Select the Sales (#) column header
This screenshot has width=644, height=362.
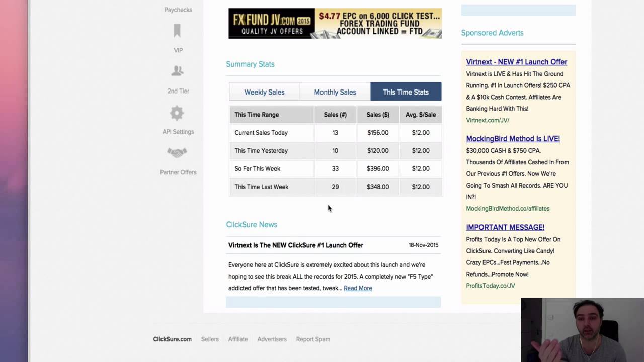[x=335, y=115]
